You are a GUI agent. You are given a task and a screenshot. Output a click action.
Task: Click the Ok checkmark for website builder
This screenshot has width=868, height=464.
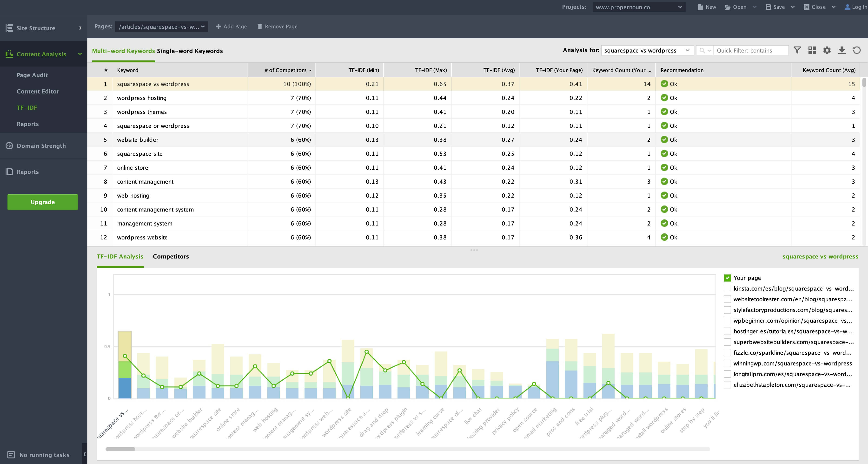click(x=664, y=139)
